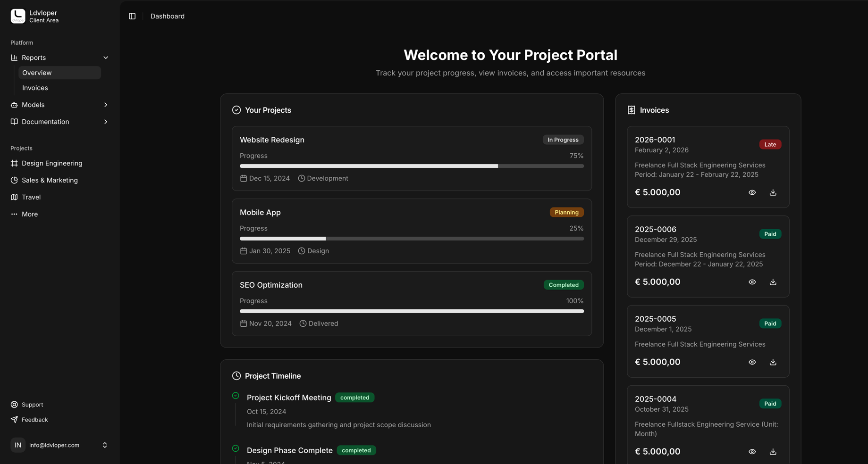
Task: Click the Ldvloper logo icon
Action: click(18, 16)
